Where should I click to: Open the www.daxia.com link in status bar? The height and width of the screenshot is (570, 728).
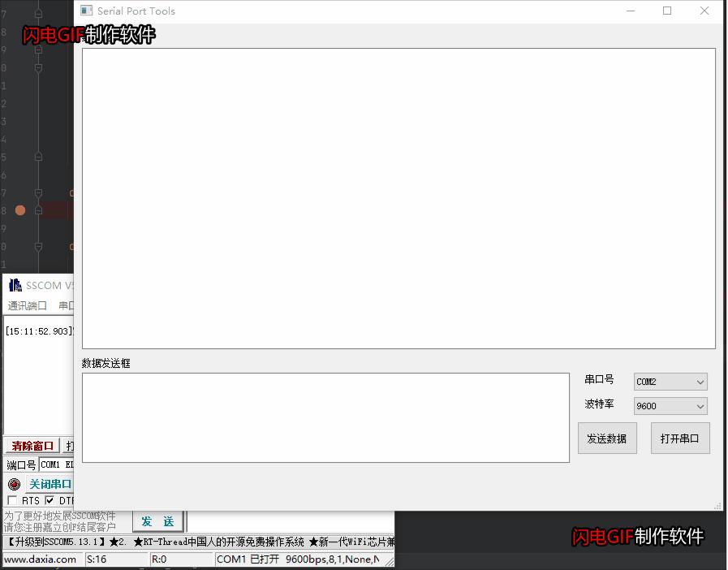click(x=39, y=559)
